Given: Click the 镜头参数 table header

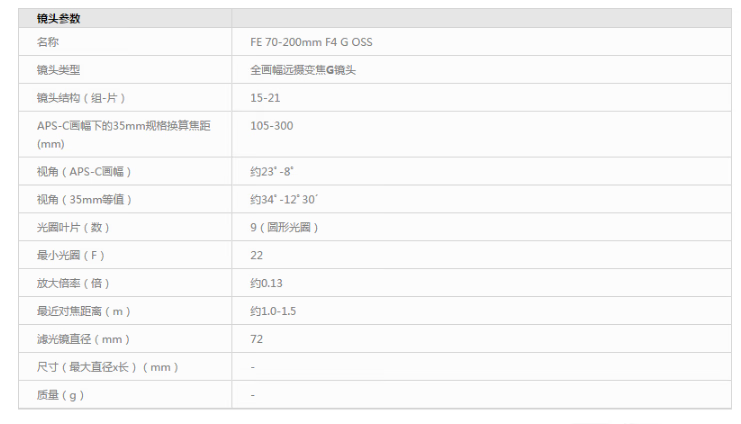Looking at the screenshot, I should tap(58, 18).
